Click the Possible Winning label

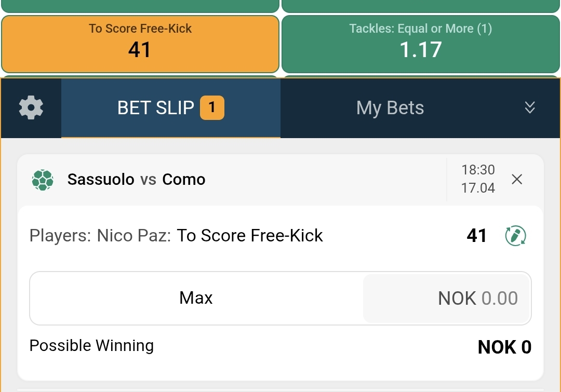pyautogui.click(x=91, y=346)
